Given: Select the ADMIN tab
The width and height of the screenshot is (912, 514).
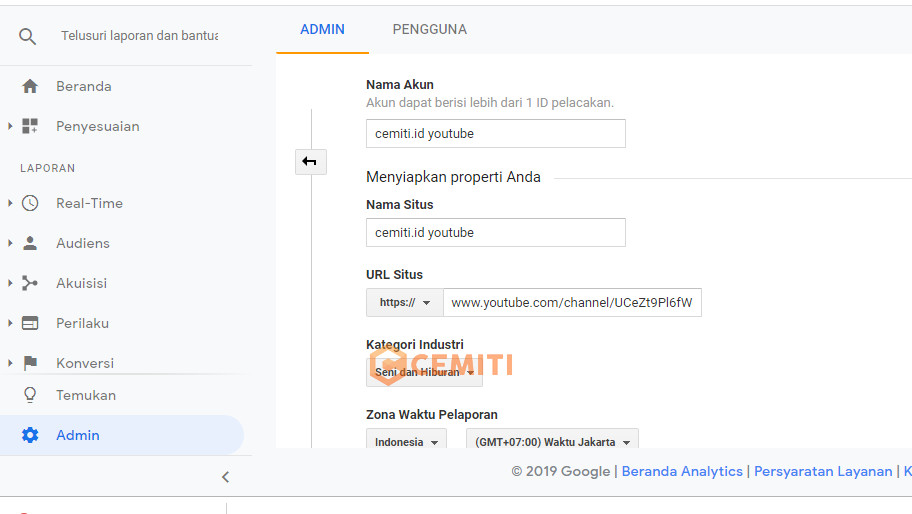Looking at the screenshot, I should [322, 29].
